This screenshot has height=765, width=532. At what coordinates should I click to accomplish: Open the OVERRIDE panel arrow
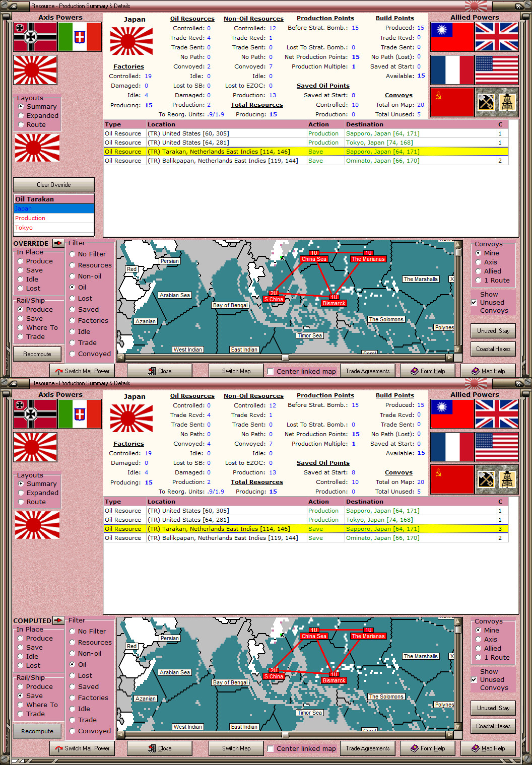(58, 243)
